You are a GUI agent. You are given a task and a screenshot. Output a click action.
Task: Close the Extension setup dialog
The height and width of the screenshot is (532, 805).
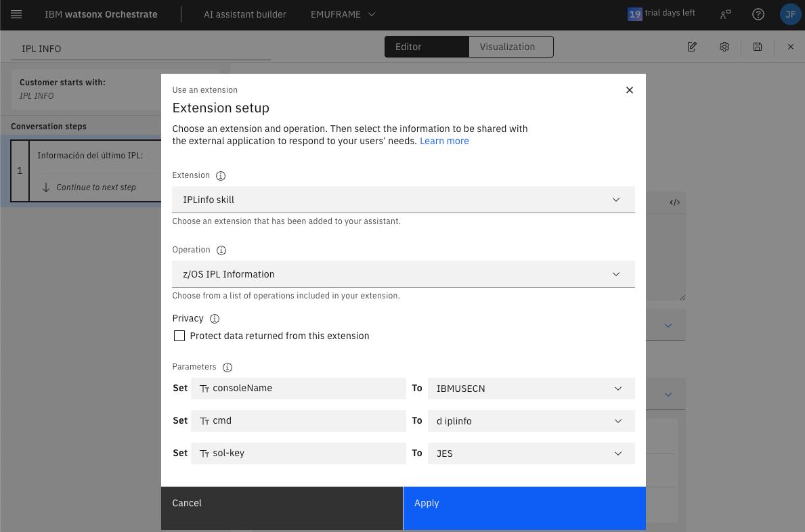(x=630, y=90)
